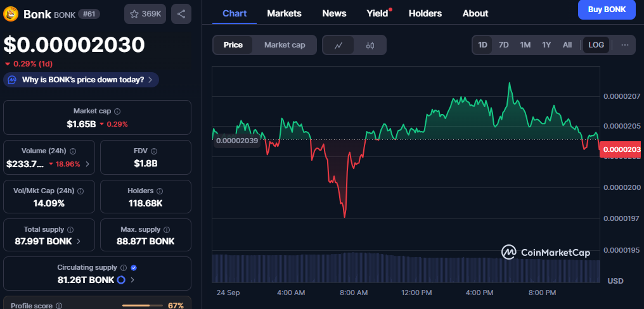Select the Market cap view toggle
The height and width of the screenshot is (309, 644).
click(285, 45)
